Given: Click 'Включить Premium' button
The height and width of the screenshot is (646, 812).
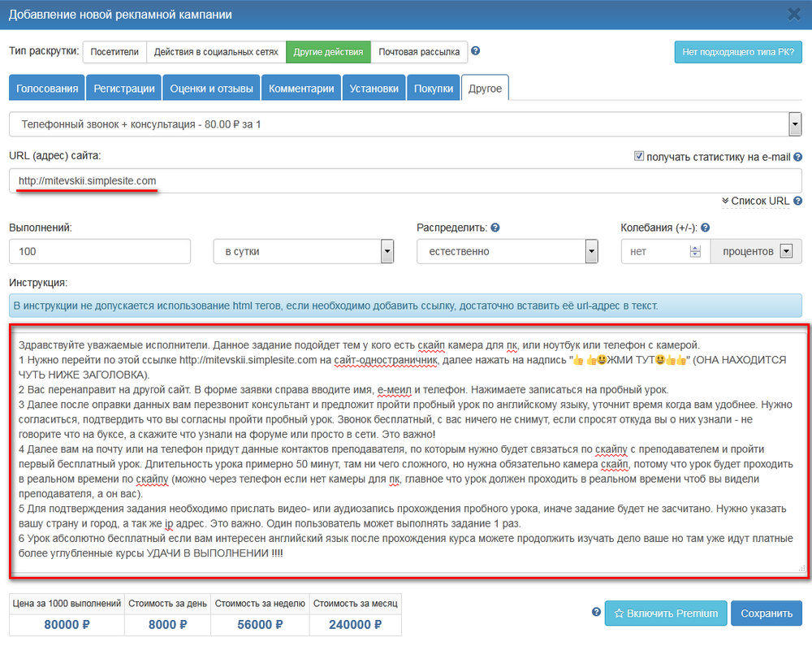Looking at the screenshot, I should [665, 613].
